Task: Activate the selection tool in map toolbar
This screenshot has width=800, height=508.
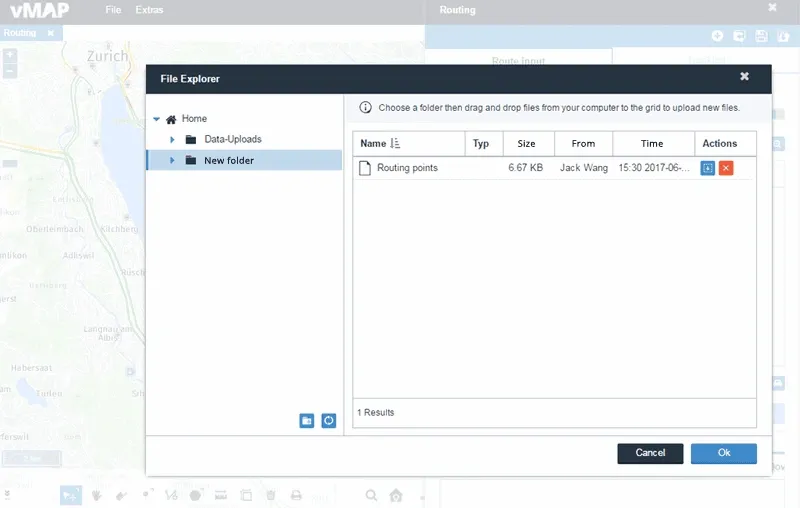Action: [71, 495]
